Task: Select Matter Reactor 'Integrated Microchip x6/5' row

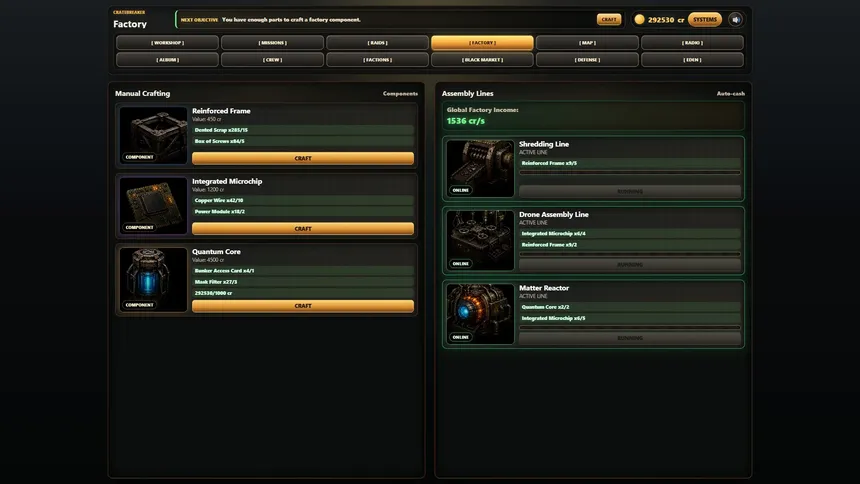Action: click(x=630, y=318)
